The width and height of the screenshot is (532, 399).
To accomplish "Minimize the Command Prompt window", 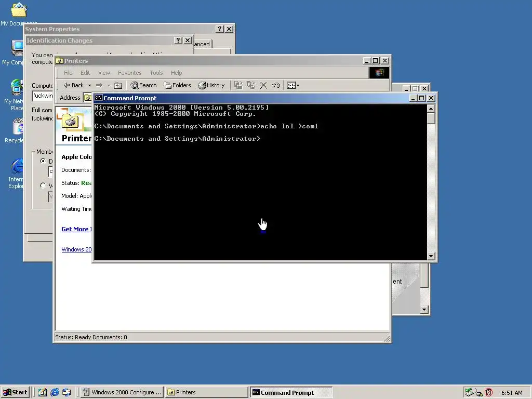I will tap(413, 98).
